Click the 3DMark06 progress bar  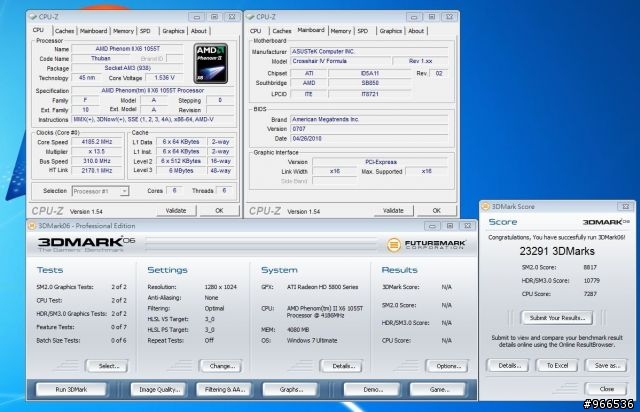click(262, 243)
